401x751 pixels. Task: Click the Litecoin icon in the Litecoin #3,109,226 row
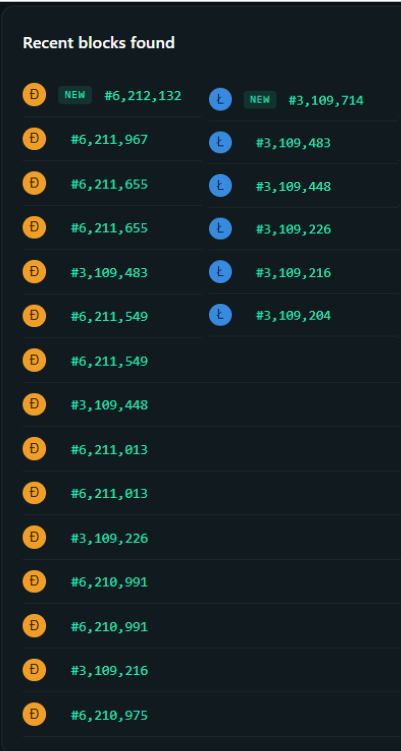[x=220, y=228]
